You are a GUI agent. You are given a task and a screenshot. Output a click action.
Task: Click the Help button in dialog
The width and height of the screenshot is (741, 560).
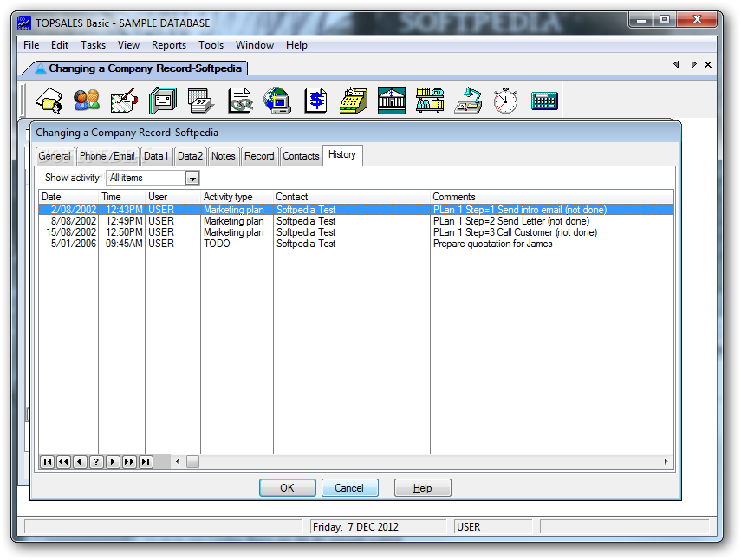(422, 488)
